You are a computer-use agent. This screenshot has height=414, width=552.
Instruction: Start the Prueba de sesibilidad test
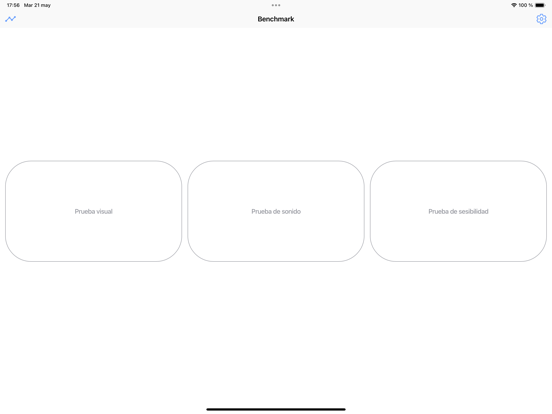point(458,211)
